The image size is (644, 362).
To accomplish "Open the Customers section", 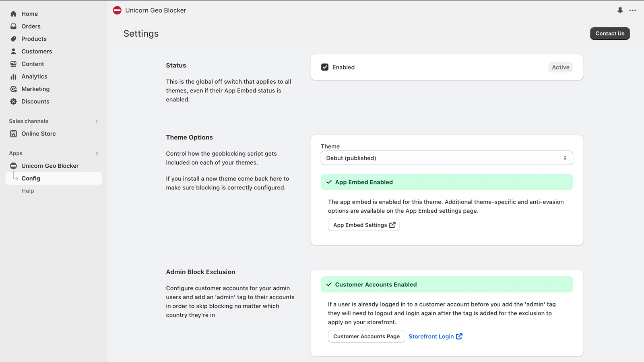I will (37, 51).
